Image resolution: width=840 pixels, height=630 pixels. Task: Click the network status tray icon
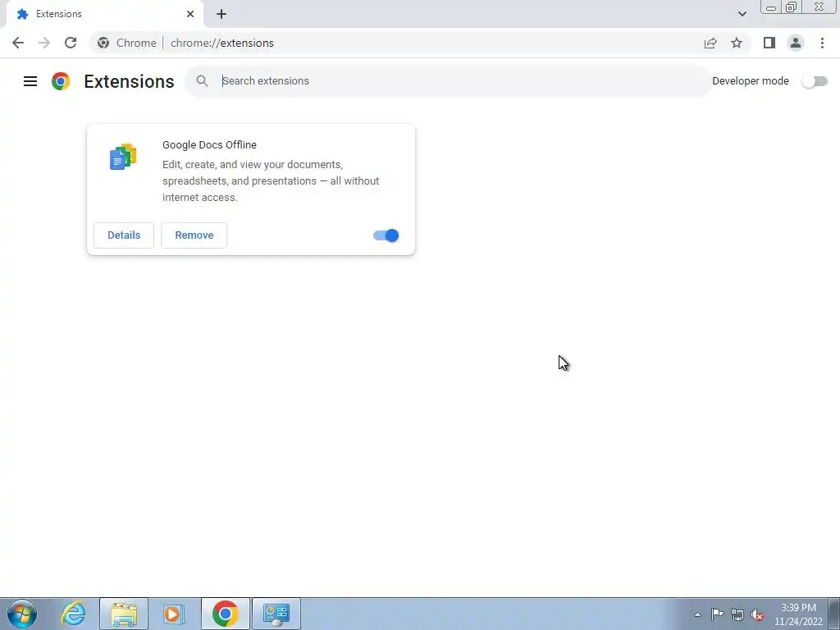[x=737, y=614]
